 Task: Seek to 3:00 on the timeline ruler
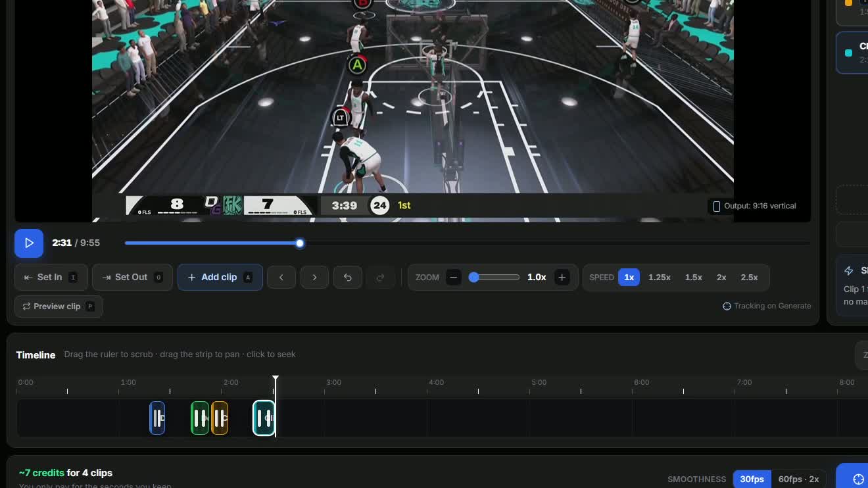333,383
